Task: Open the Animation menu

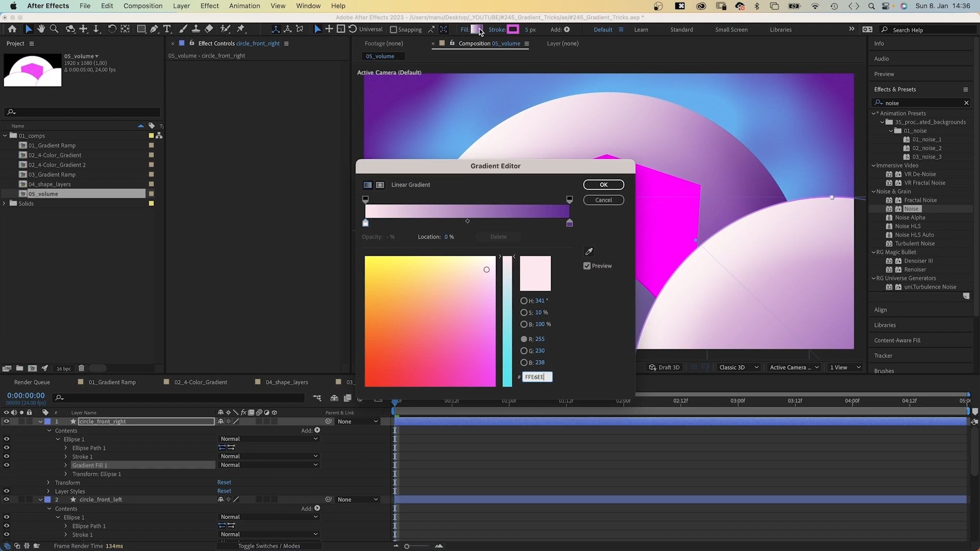Action: point(244,6)
